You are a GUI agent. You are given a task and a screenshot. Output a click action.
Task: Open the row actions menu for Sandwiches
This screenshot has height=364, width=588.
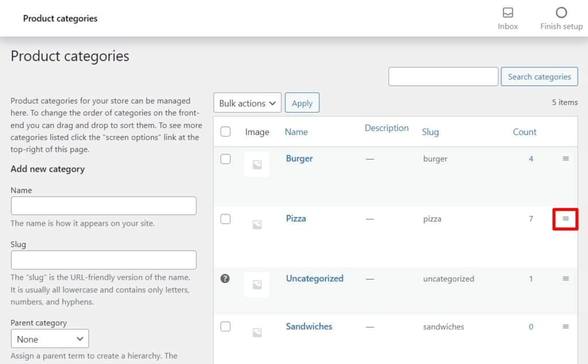pyautogui.click(x=566, y=326)
